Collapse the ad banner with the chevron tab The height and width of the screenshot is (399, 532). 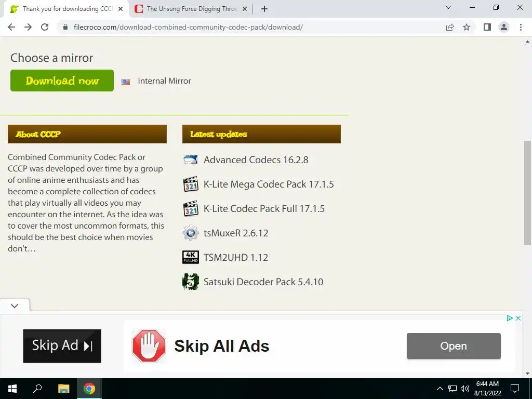click(15, 305)
